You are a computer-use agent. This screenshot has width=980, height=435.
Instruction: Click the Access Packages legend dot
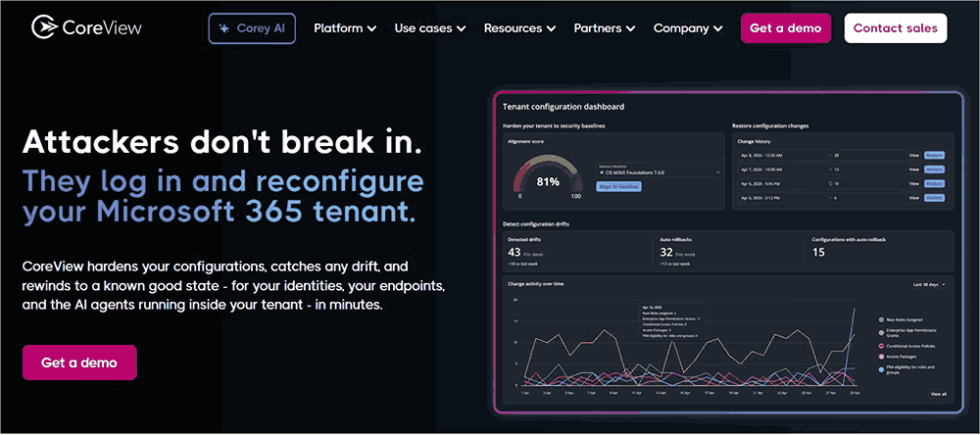[881, 357]
